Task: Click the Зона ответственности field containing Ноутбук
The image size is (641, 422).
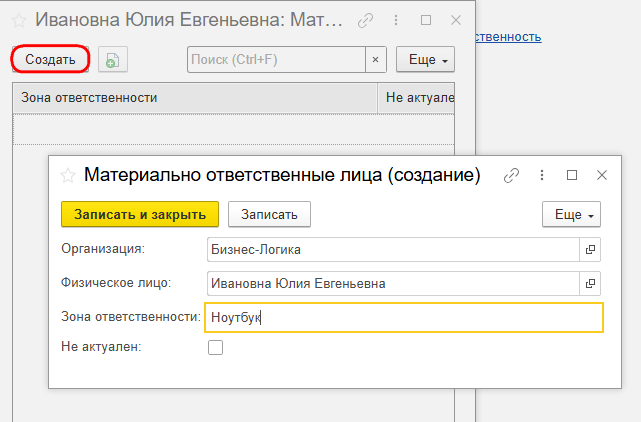Action: [x=404, y=317]
